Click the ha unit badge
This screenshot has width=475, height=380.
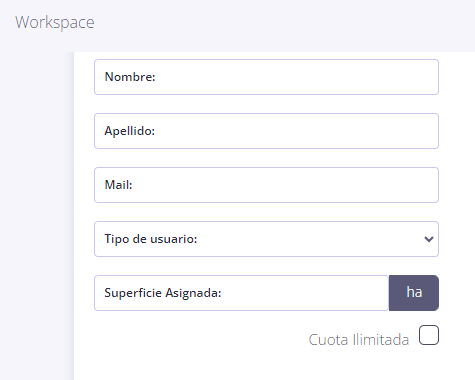(x=414, y=293)
